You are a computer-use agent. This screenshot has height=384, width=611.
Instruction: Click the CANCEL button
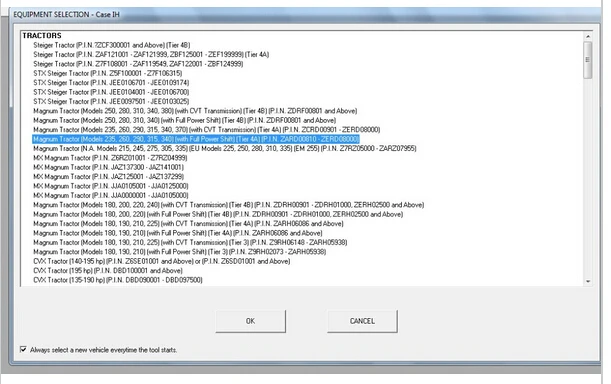point(362,321)
